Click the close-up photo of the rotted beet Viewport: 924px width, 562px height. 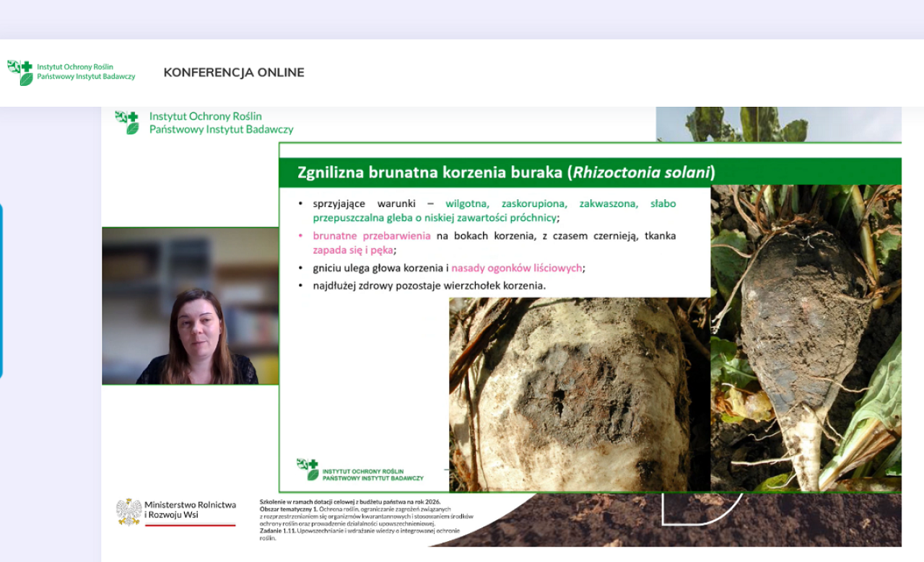(569, 393)
